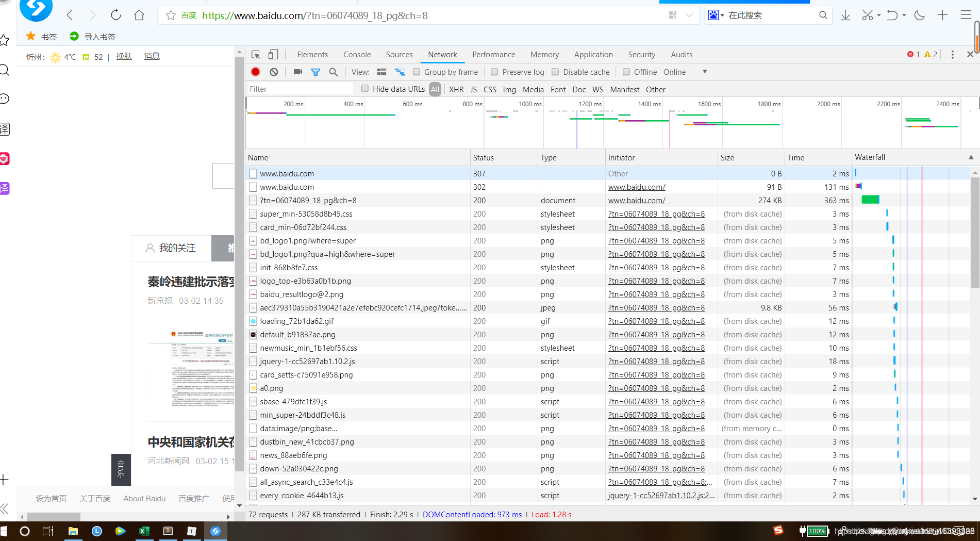Stop recording network log red button
The height and width of the screenshot is (541, 980).
click(x=256, y=72)
